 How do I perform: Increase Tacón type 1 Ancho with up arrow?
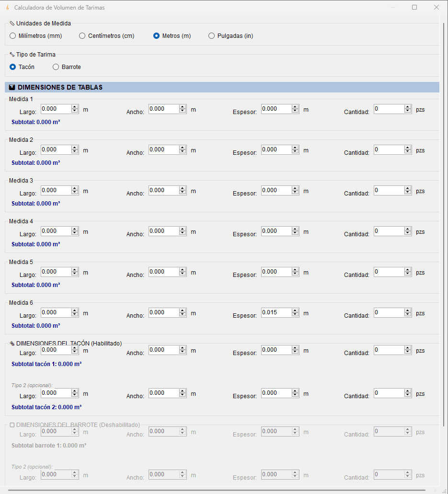[x=183, y=347]
